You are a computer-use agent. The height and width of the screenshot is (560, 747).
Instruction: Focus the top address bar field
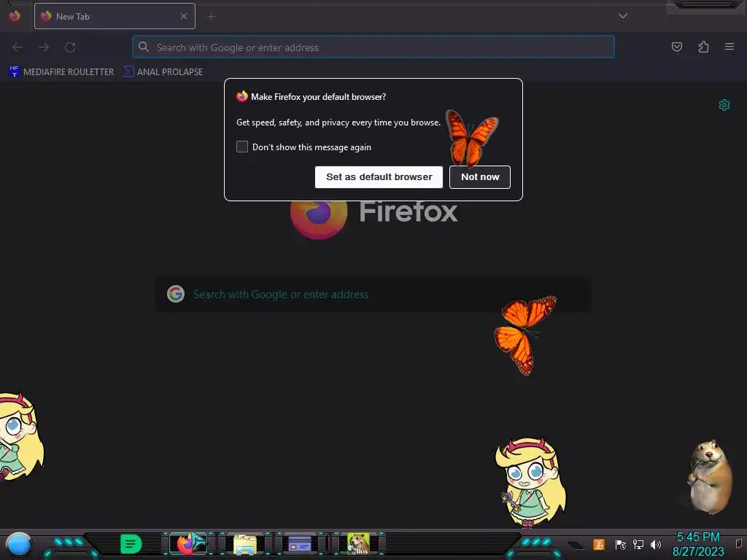(x=373, y=47)
